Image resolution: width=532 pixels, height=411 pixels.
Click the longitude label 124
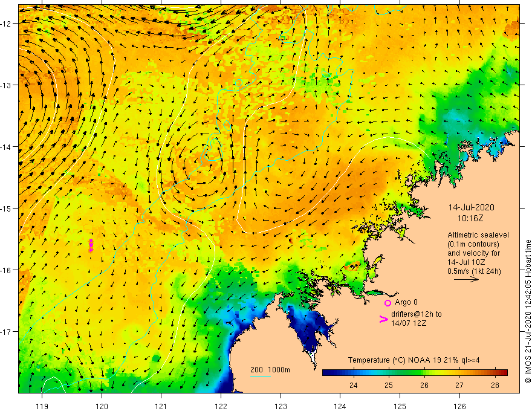[x=340, y=406]
